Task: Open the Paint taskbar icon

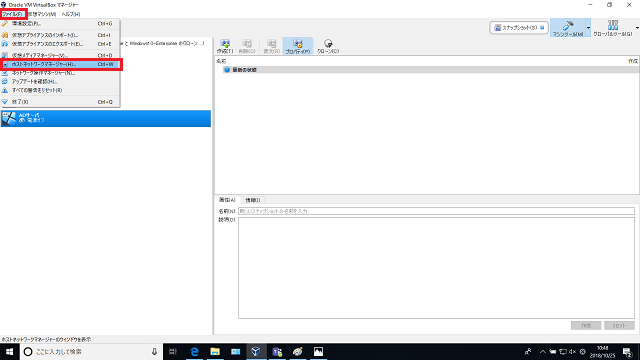Action: [298, 351]
